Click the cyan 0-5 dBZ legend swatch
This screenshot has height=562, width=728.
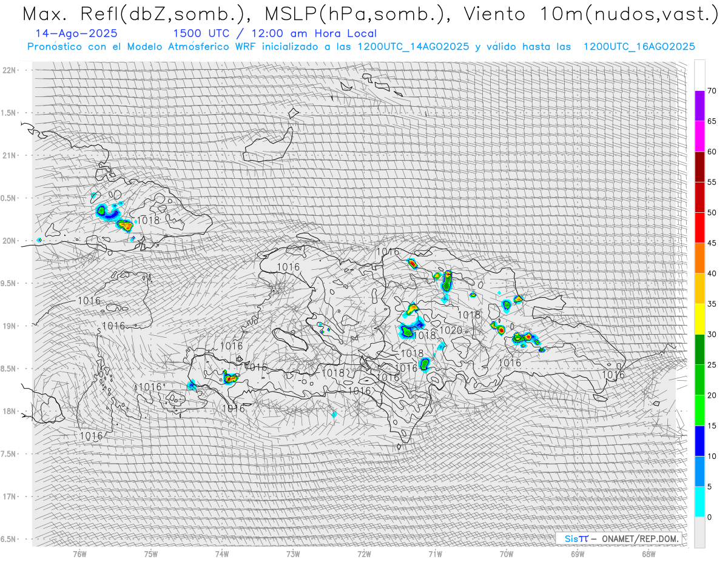tap(699, 502)
